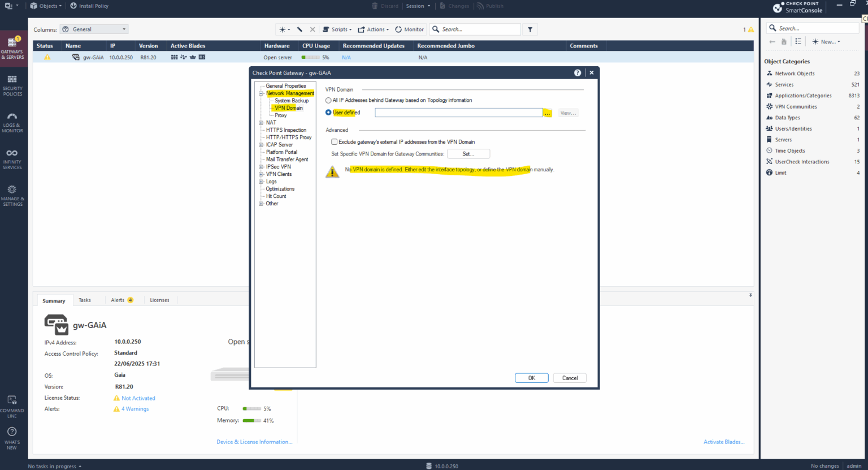Enable All IP Addresses behind Gateway option
Viewport: 868px width, 470px height.
pyautogui.click(x=328, y=100)
